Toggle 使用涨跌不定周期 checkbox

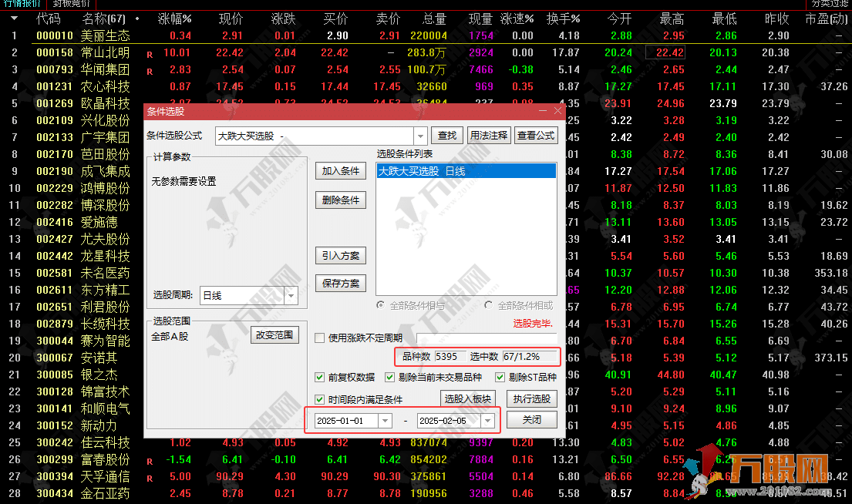point(319,338)
